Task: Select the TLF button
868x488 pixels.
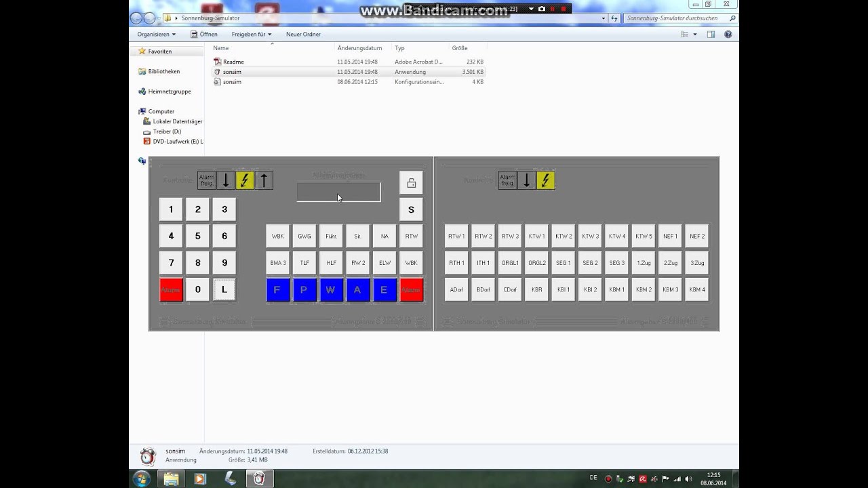Action: pos(304,263)
